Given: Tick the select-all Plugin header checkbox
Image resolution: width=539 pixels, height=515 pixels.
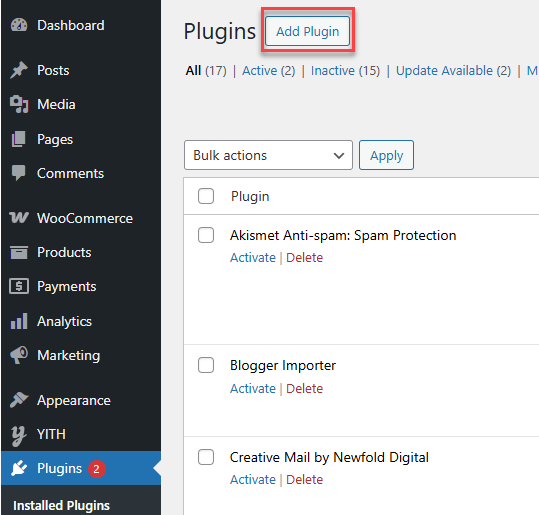Looking at the screenshot, I should [x=206, y=196].
